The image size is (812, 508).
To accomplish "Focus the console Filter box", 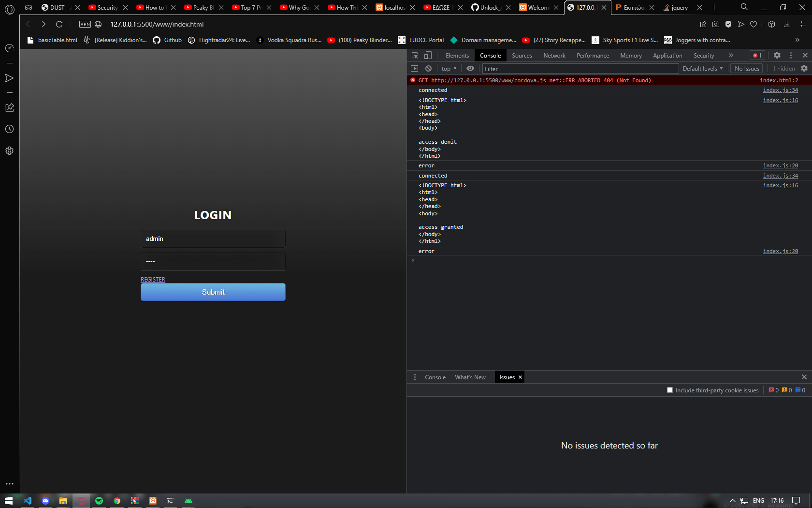I will (580, 69).
